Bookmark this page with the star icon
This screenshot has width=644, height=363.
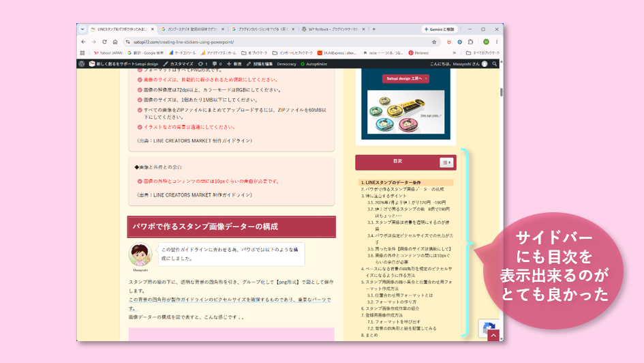tap(434, 42)
